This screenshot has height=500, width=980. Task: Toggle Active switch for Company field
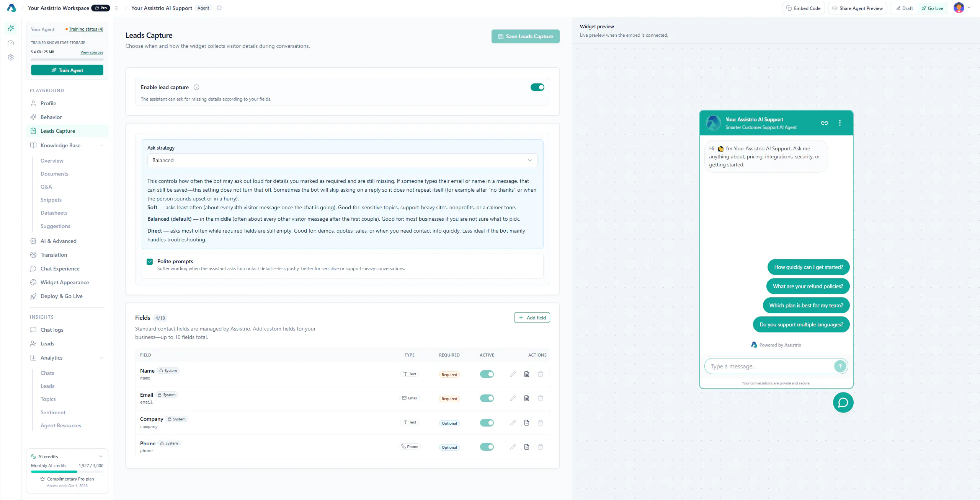(487, 423)
